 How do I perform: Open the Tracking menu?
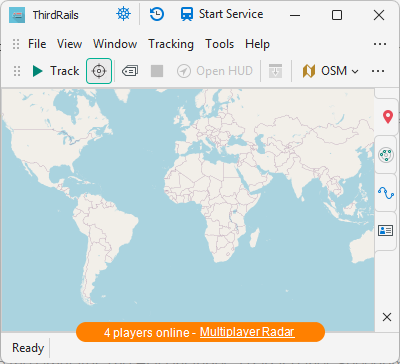pyautogui.click(x=171, y=44)
